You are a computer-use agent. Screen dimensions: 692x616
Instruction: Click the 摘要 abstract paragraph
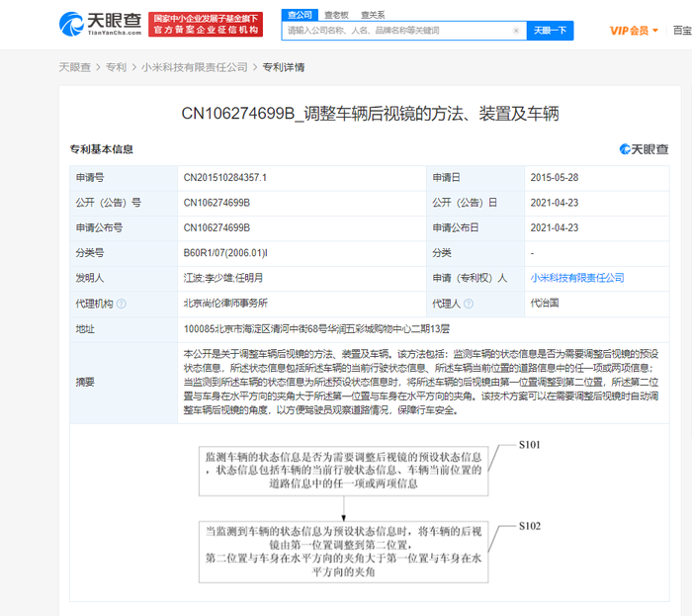(x=421, y=382)
